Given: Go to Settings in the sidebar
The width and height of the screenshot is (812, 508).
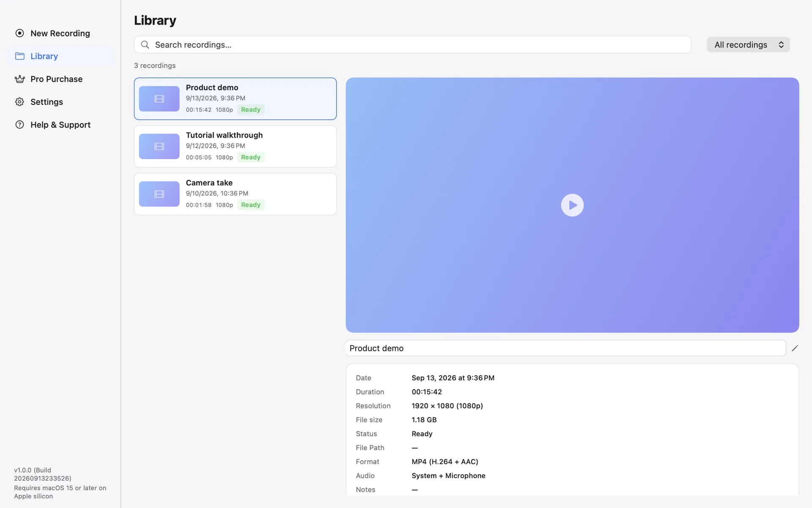Looking at the screenshot, I should pyautogui.click(x=60, y=102).
